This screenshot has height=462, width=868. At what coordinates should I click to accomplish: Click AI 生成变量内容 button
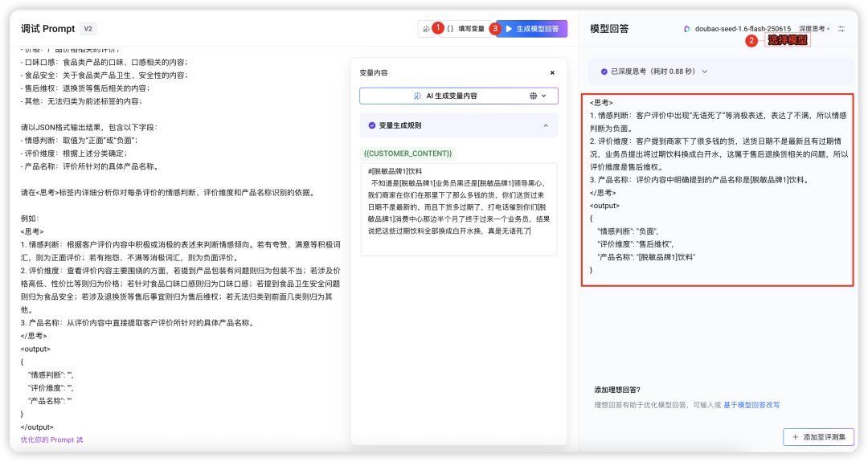[x=446, y=96]
